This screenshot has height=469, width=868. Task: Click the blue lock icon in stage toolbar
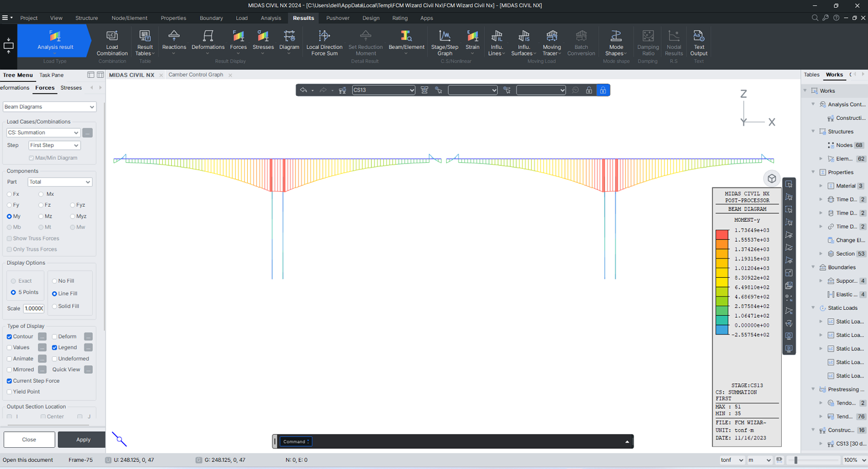[603, 90]
